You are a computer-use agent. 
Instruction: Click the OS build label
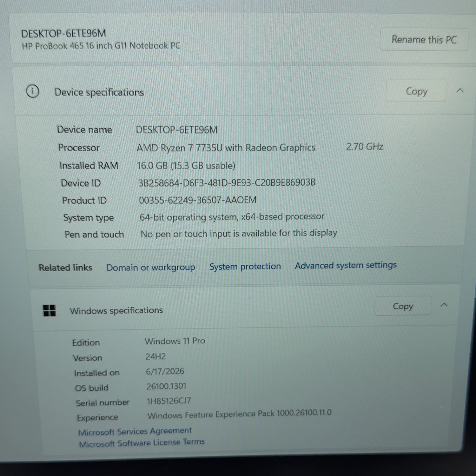tap(91, 388)
